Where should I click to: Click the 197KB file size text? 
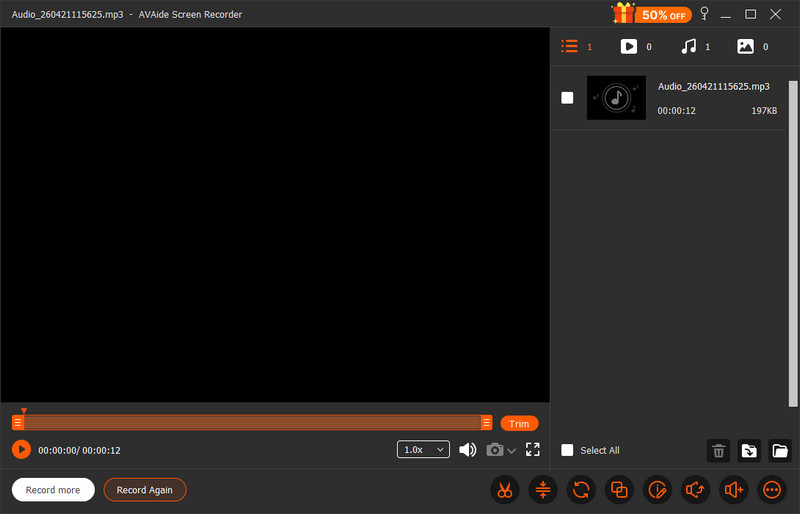click(764, 111)
